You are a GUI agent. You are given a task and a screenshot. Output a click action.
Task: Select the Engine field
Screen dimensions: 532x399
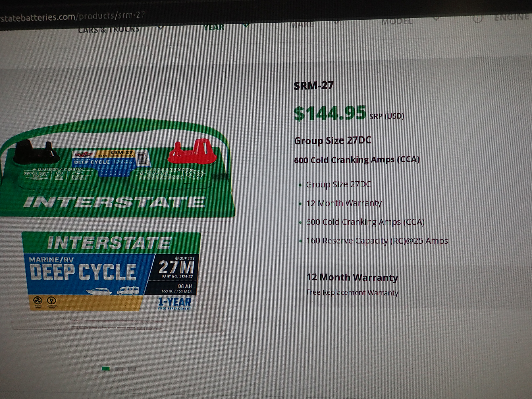tap(511, 17)
